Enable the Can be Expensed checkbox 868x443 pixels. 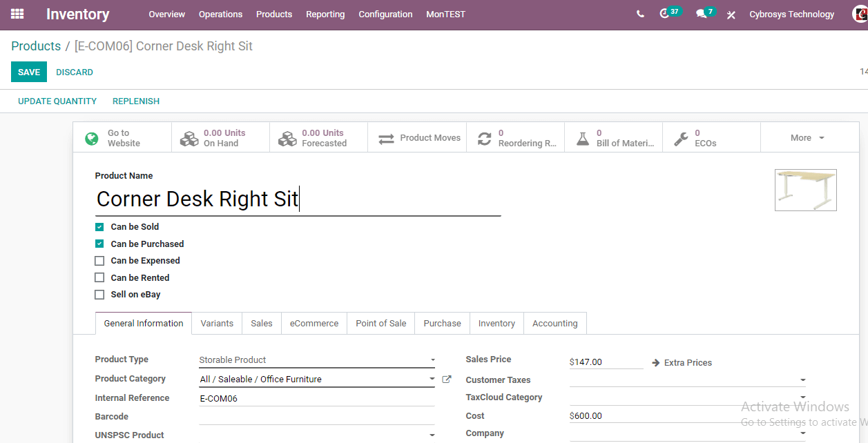click(x=99, y=261)
